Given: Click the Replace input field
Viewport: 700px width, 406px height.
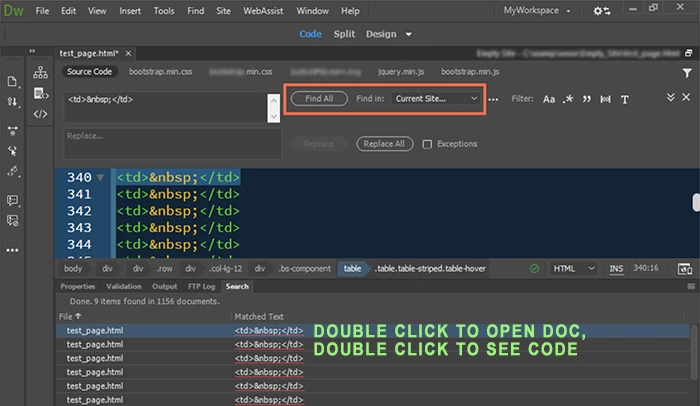Looking at the screenshot, I should [x=173, y=143].
